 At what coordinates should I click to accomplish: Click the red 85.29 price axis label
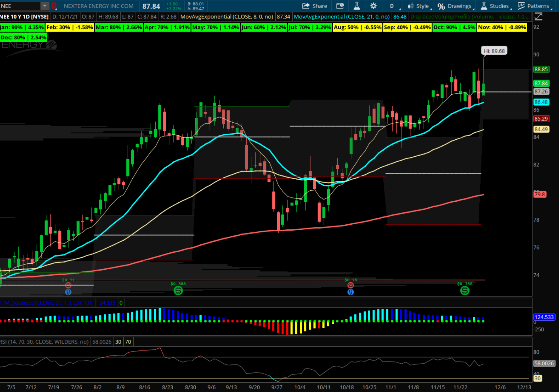click(541, 119)
